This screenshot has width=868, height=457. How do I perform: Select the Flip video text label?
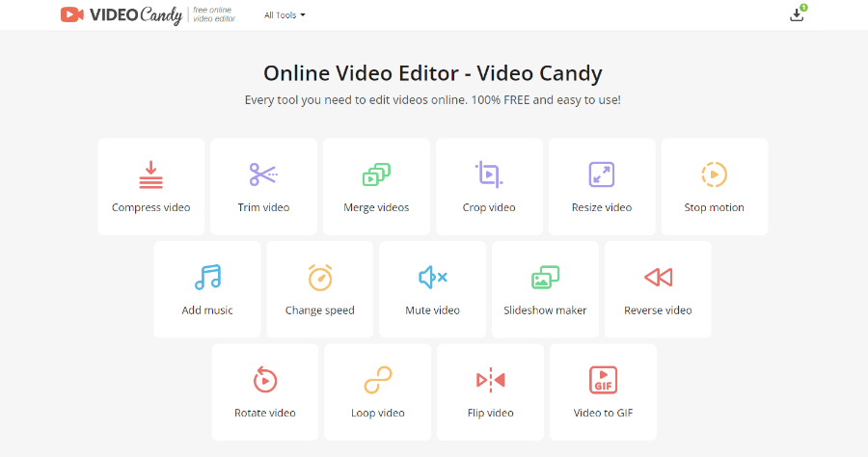[x=491, y=413]
